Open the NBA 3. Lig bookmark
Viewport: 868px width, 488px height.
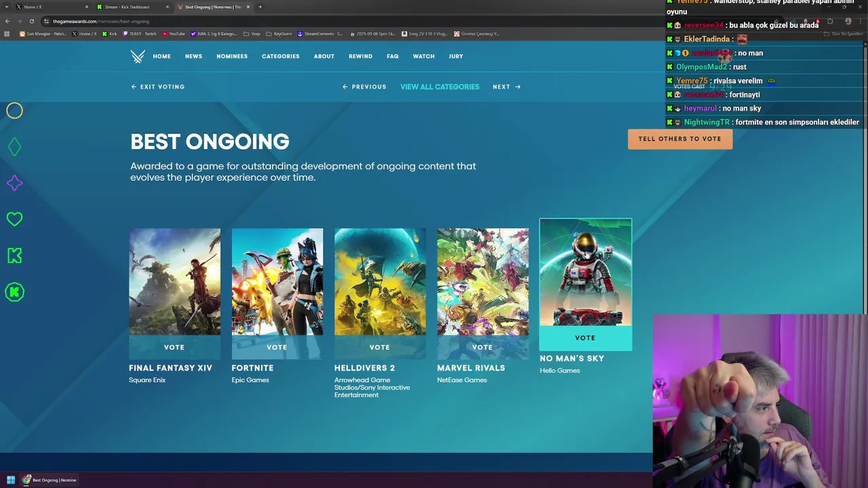click(x=214, y=33)
